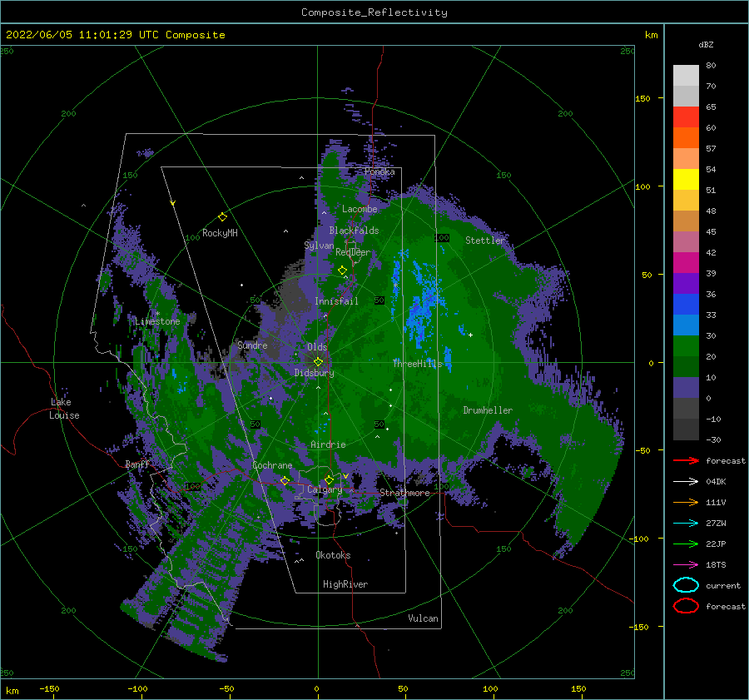Screen dimensions: 749x700
Task: Click the Banff label on map
Action: 137,464
